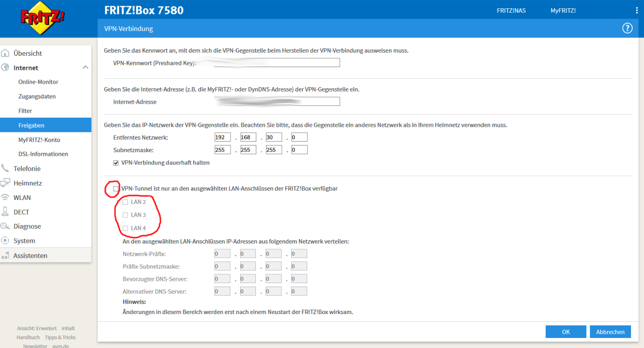This screenshot has height=348, width=644.
Task: Click Entferntes Netzwerk second octet 168
Action: coord(248,137)
